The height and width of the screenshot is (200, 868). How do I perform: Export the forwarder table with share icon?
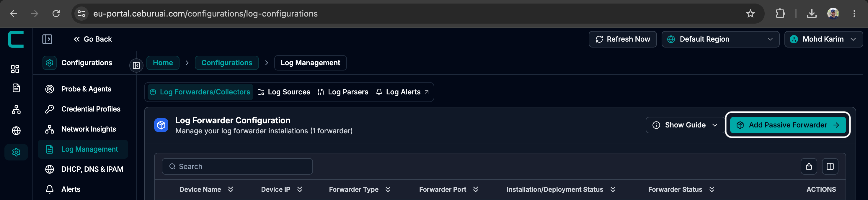(809, 166)
